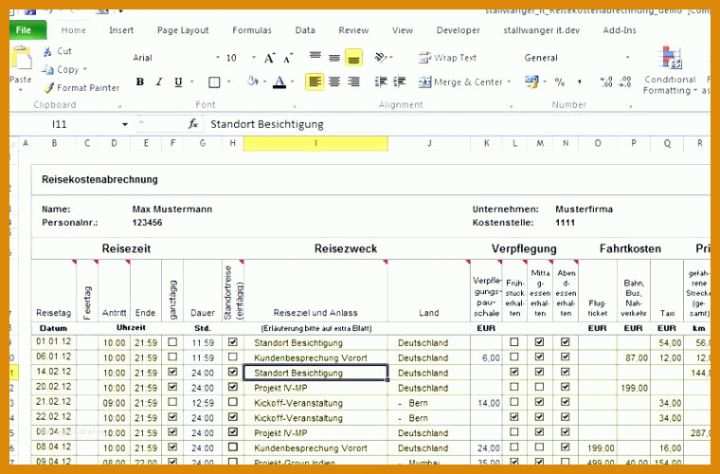Click the Copy button in the Clipboard group

[62, 70]
